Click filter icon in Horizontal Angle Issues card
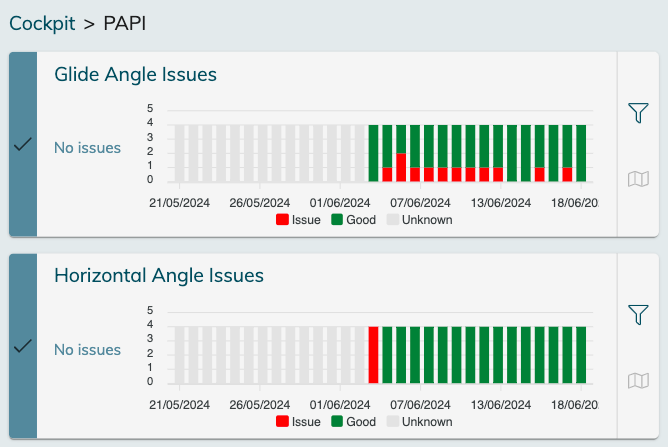Viewport: 668px width, 447px height. [x=638, y=315]
